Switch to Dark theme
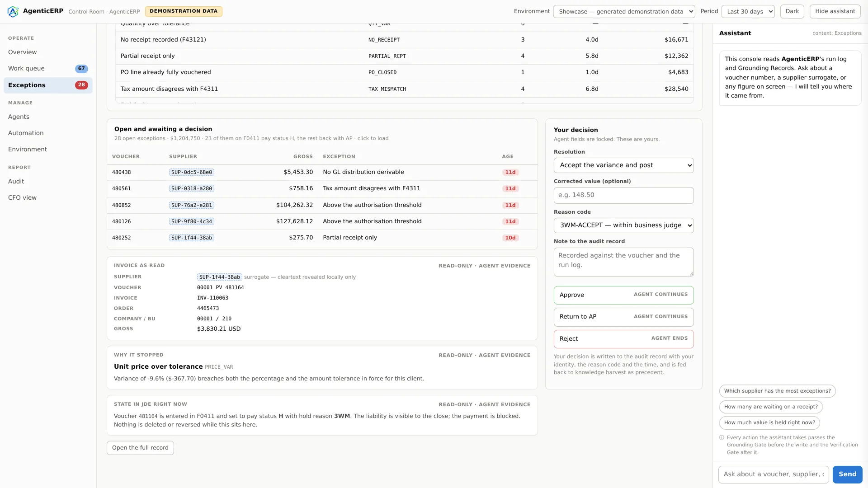Image resolution: width=868 pixels, height=488 pixels. [792, 12]
